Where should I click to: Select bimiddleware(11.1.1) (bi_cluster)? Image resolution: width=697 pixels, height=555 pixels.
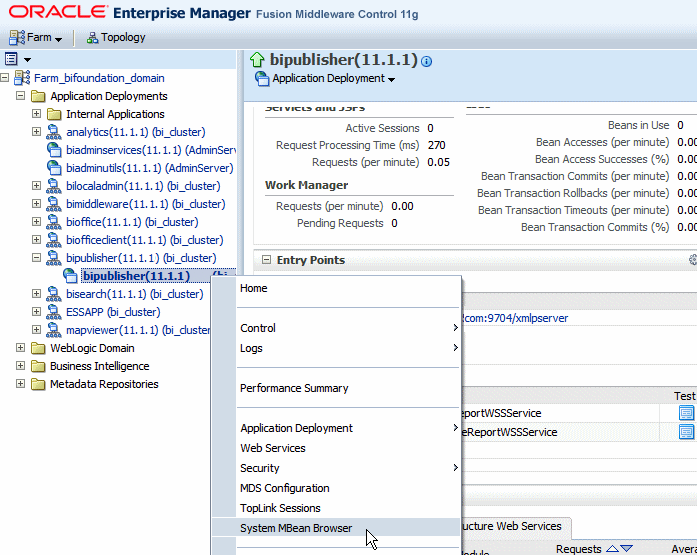pos(146,204)
